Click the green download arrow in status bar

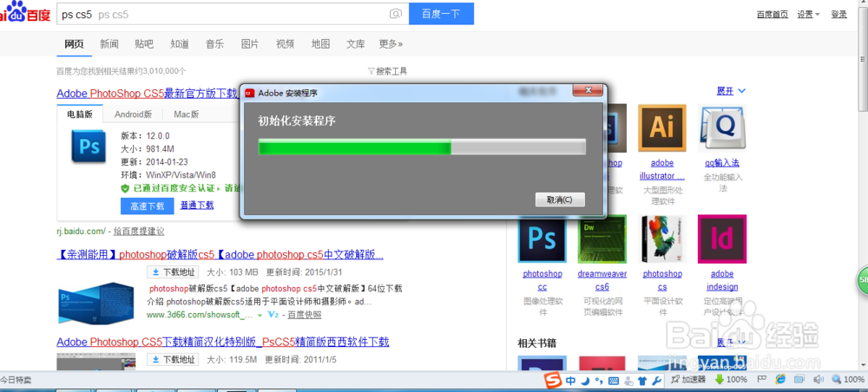coord(720,380)
